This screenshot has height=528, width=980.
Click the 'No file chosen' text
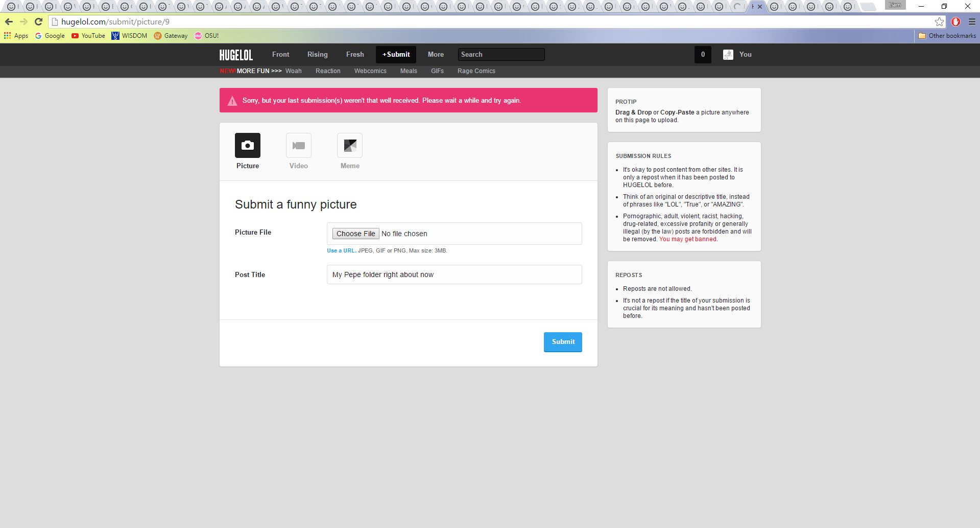click(x=404, y=234)
